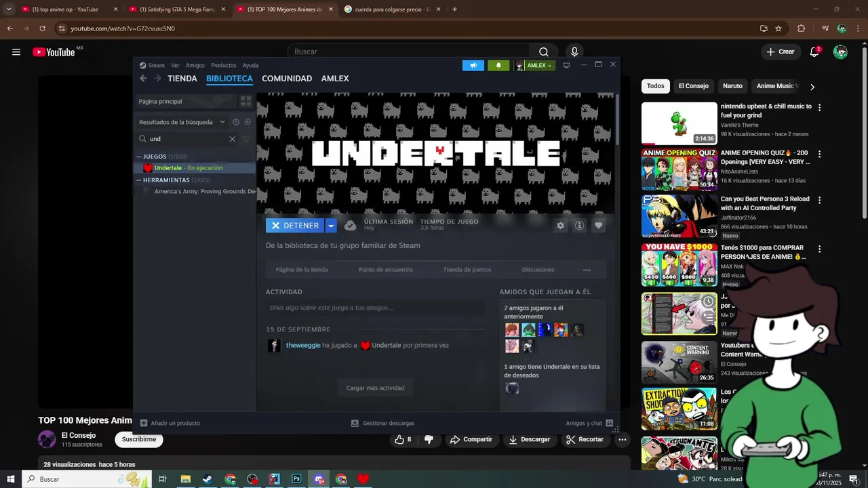
Task: Go to YouTube home logo
Action: [54, 52]
